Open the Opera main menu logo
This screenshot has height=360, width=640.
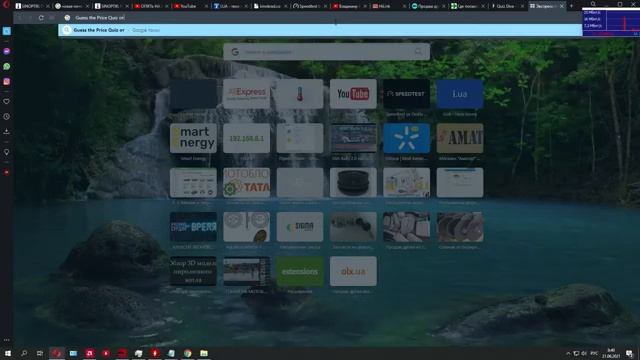coord(6,4)
